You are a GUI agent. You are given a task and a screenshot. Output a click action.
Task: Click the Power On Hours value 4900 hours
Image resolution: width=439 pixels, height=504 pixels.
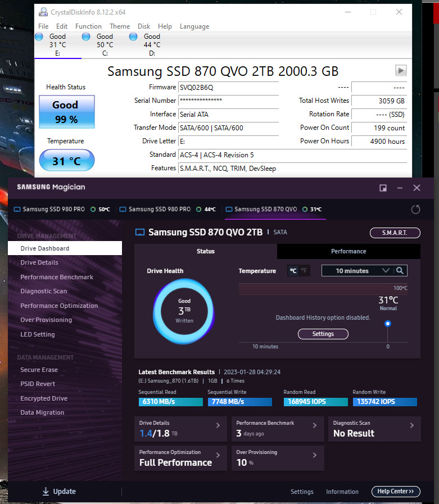(379, 142)
